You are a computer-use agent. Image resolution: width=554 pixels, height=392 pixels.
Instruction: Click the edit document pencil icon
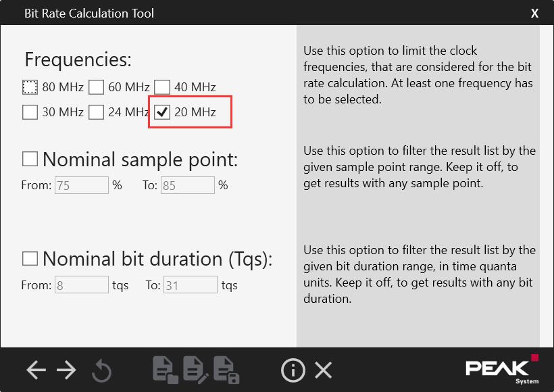pos(196,370)
